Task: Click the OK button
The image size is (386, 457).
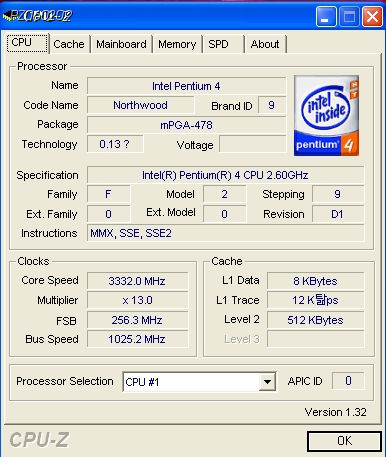Action: pos(344,441)
